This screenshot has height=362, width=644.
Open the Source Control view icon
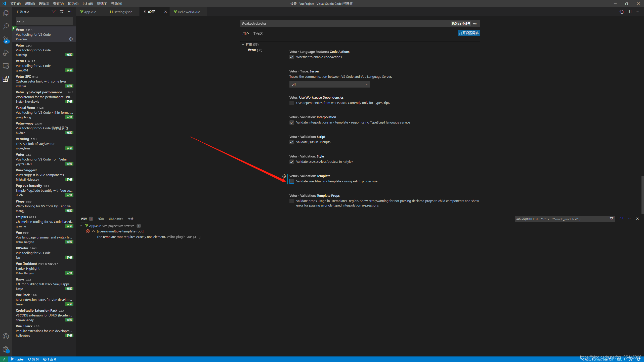6,39
